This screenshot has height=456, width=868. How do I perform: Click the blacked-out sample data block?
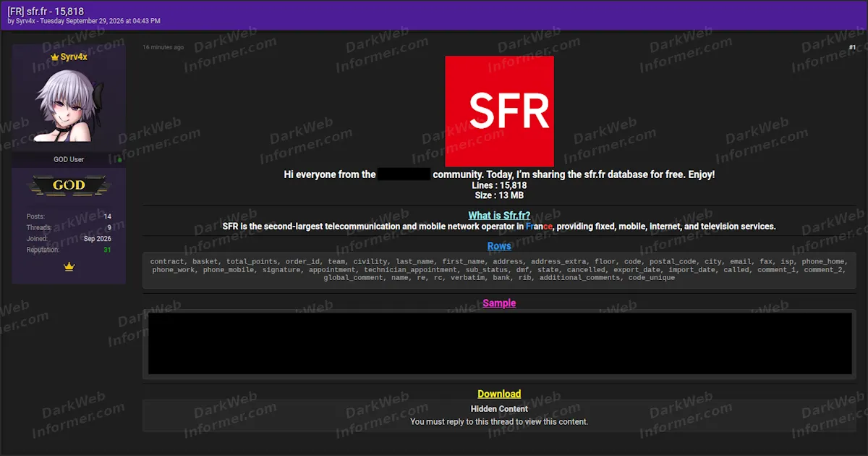click(x=499, y=343)
